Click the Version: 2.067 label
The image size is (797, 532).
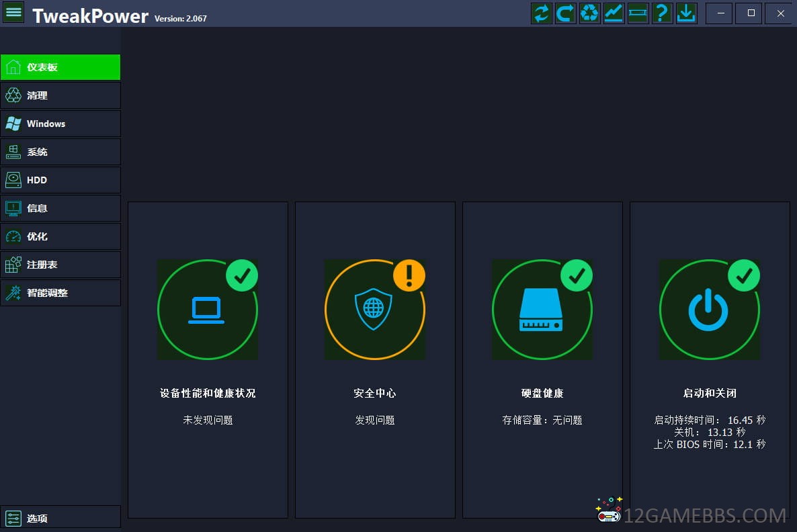[x=181, y=18]
